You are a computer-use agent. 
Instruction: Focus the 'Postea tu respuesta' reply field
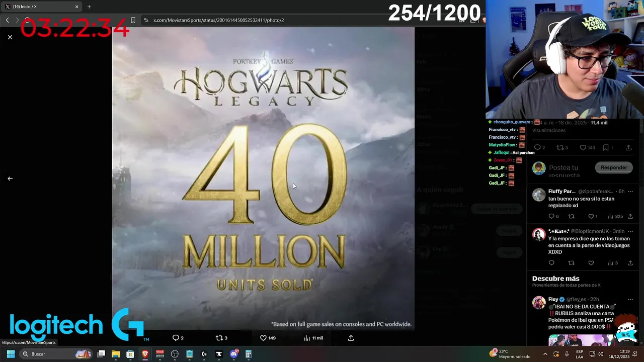pyautogui.click(x=564, y=171)
